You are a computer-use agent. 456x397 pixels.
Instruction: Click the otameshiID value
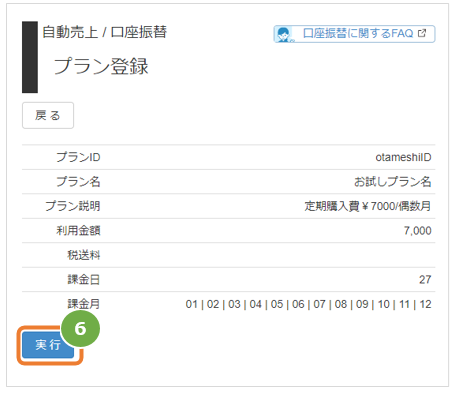click(x=403, y=157)
